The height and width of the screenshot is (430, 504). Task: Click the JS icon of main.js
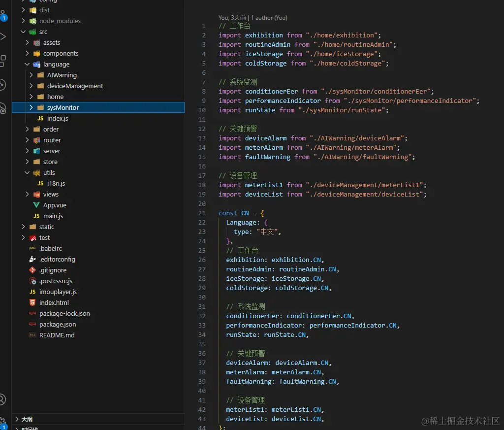coord(36,216)
